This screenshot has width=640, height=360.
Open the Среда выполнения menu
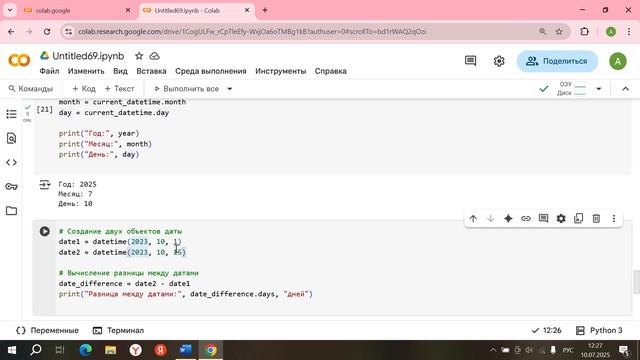[211, 71]
